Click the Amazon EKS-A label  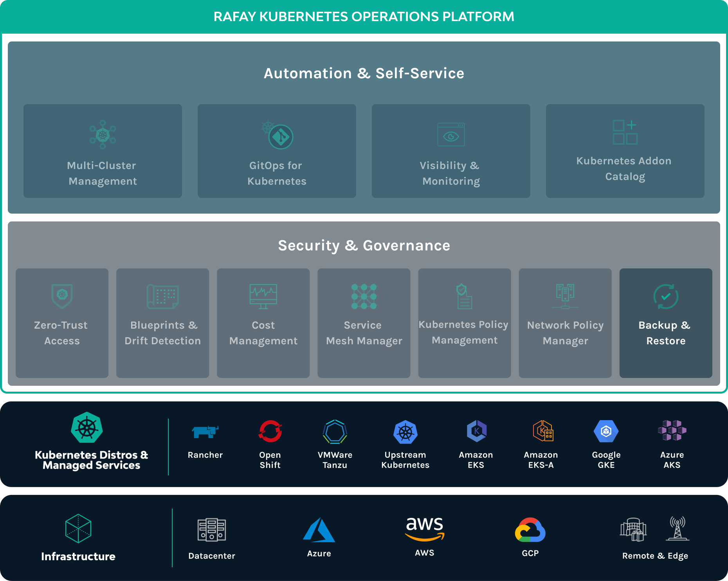[x=541, y=460]
